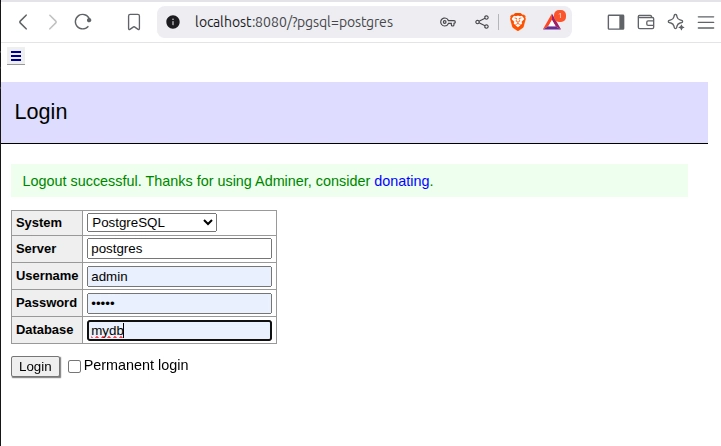Bookmark this page with the bookmark icon

[134, 22]
